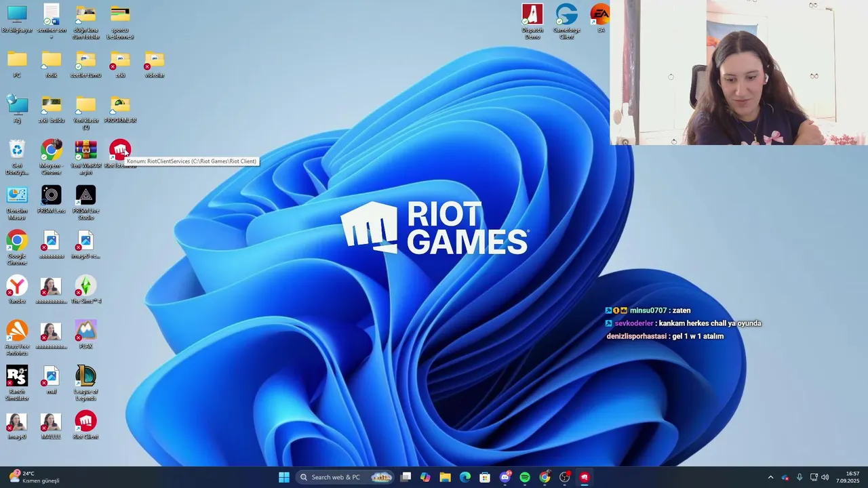This screenshot has width=868, height=488.
Task: Select the image0 photo thumbnail
Action: pyautogui.click(x=17, y=425)
